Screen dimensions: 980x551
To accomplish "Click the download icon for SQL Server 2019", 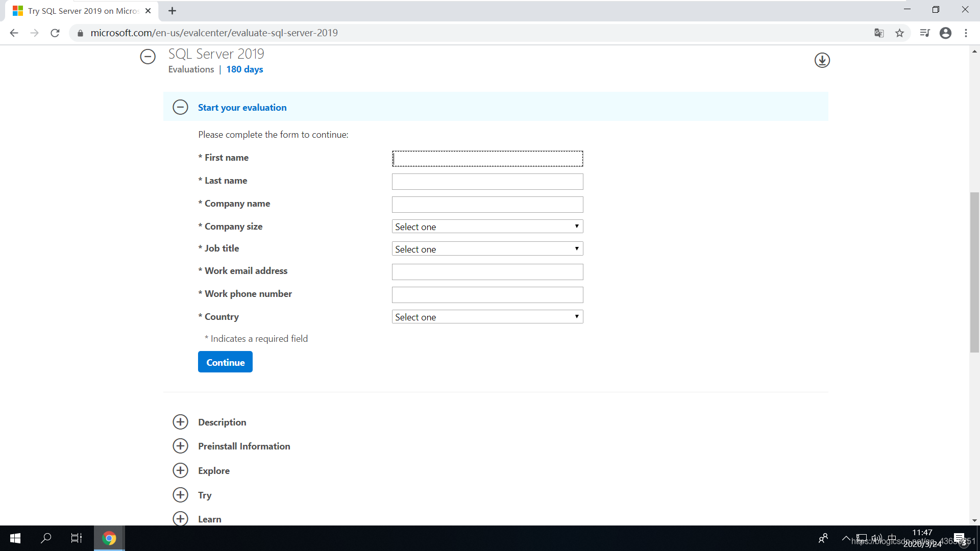I will pos(822,60).
